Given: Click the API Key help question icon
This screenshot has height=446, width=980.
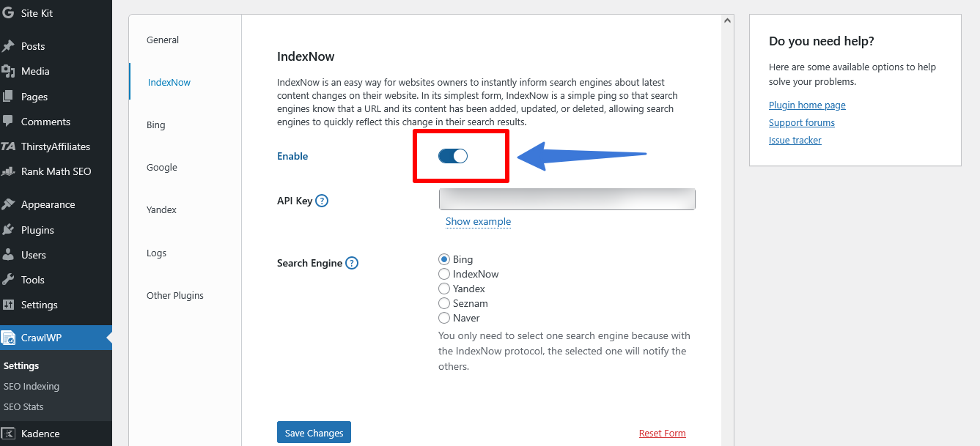Looking at the screenshot, I should point(322,201).
